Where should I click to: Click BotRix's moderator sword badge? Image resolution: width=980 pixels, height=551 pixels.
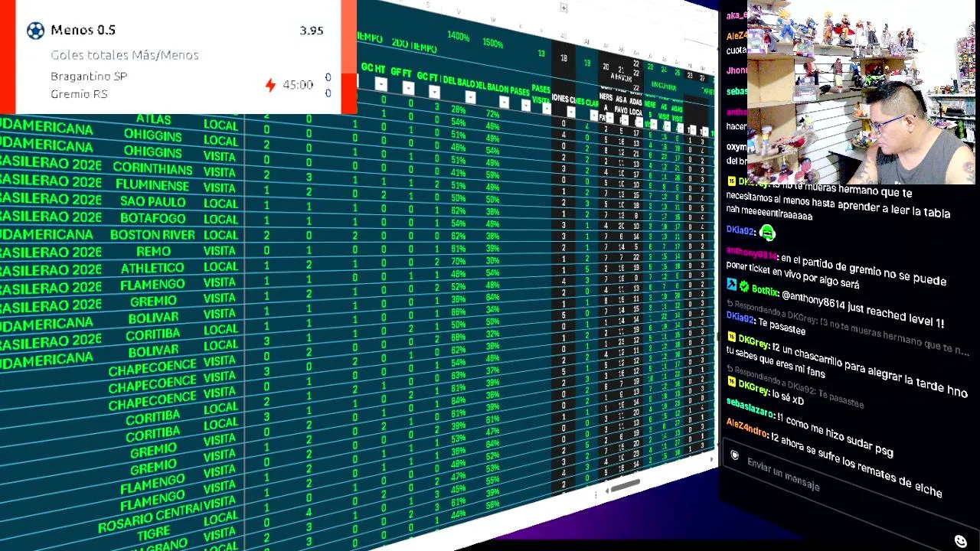732,285
